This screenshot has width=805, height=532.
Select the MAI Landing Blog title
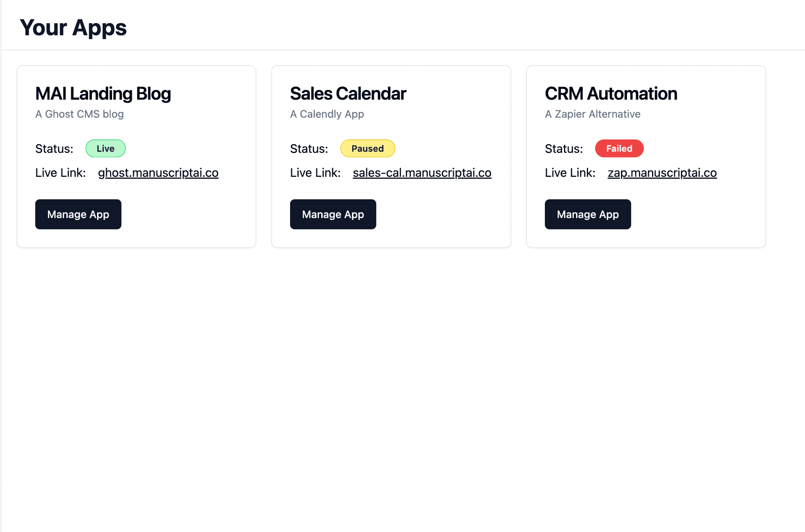[103, 94]
